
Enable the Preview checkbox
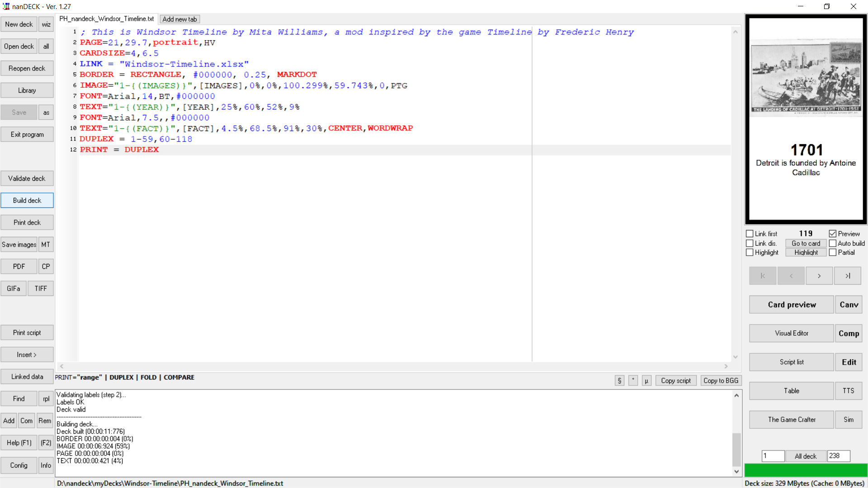[832, 233]
